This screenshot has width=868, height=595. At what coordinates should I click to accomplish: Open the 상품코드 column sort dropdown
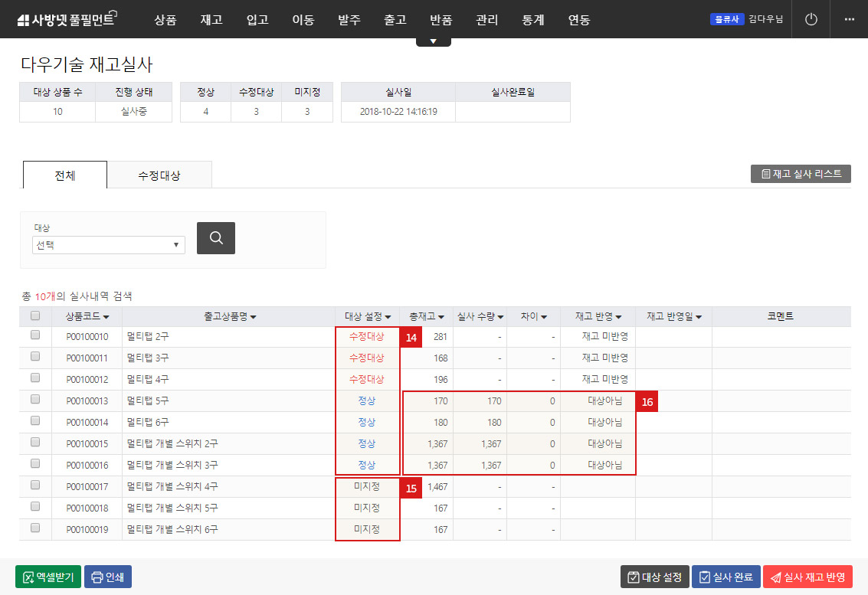click(105, 316)
